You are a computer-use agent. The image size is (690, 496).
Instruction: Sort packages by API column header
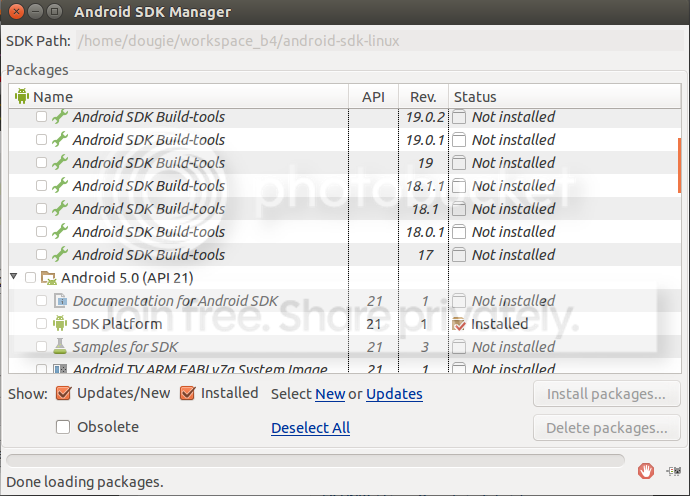click(x=373, y=97)
